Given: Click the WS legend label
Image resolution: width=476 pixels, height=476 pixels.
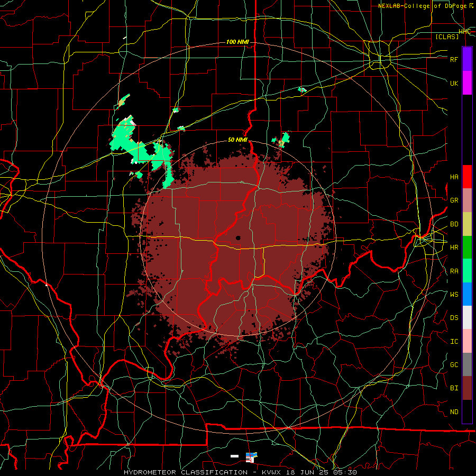Looking at the screenshot, I should 454,295.
